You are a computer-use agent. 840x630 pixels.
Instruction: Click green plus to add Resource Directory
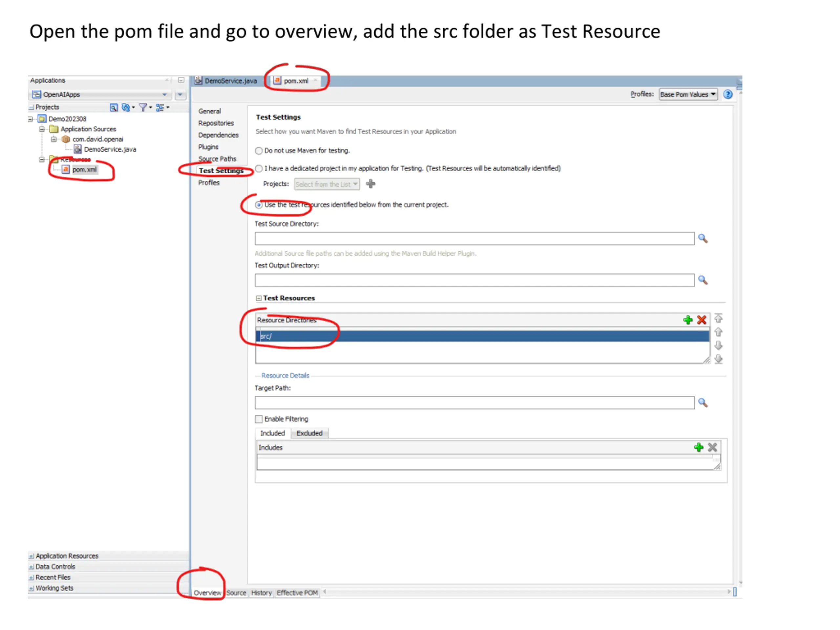(687, 320)
